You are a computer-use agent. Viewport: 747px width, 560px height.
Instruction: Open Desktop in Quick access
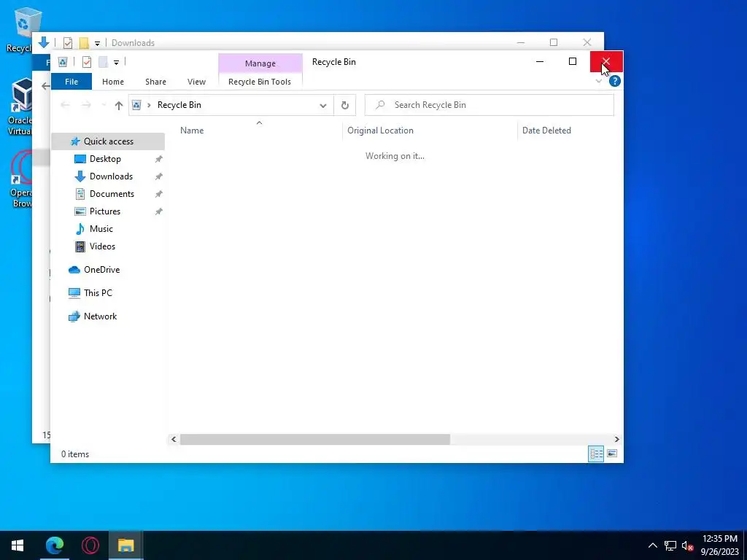click(105, 159)
